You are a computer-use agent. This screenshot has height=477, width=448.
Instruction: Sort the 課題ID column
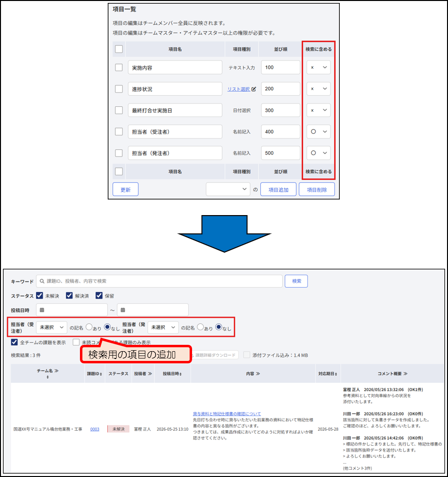pos(101,374)
